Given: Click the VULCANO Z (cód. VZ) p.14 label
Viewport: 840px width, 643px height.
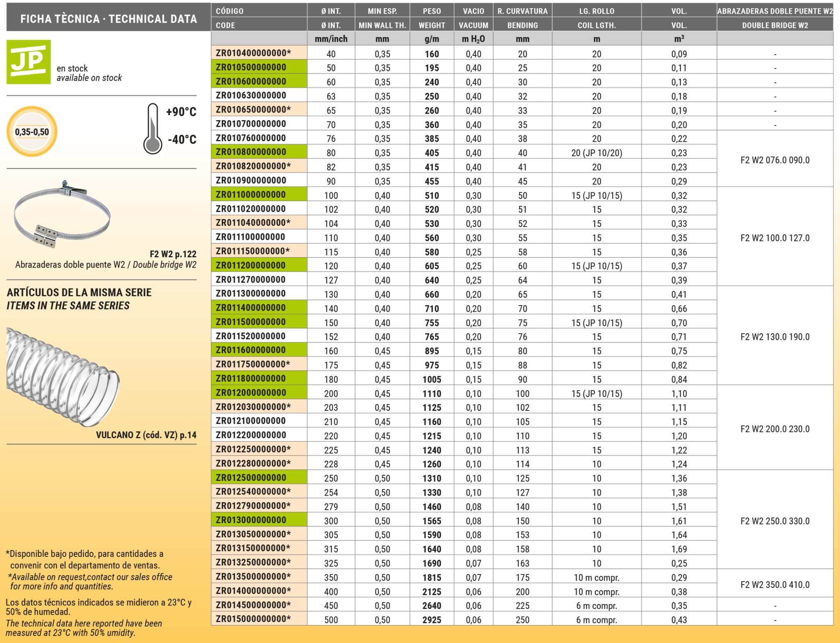Looking at the screenshot, I should point(146,435).
